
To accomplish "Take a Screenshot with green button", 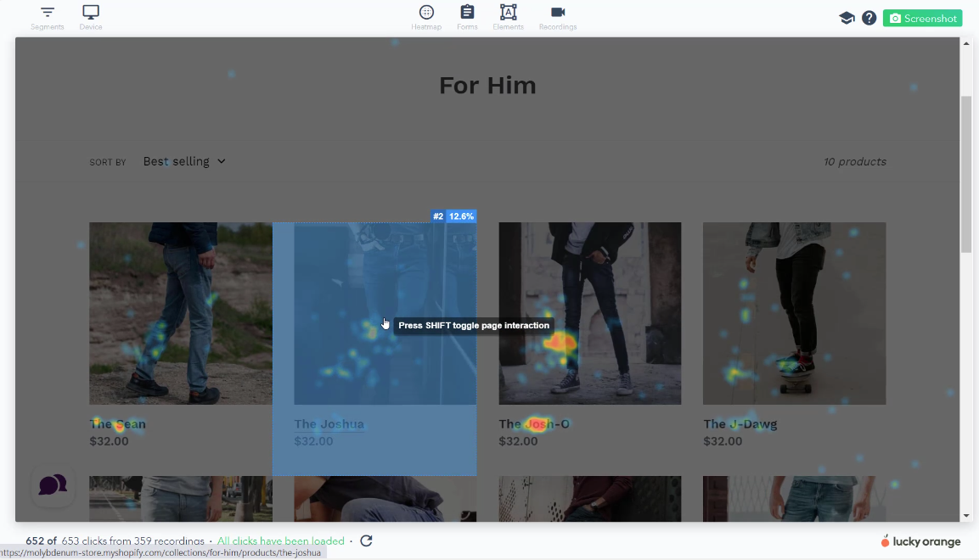I will pos(922,18).
